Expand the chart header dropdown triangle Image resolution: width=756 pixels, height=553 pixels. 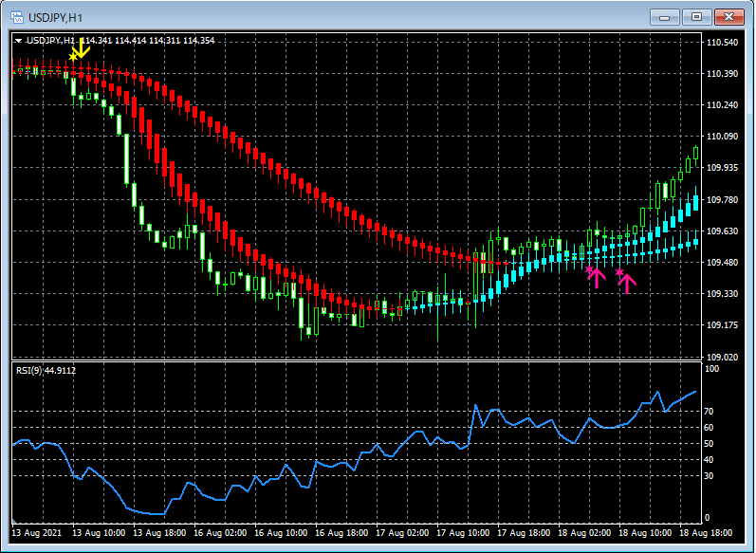(18, 41)
